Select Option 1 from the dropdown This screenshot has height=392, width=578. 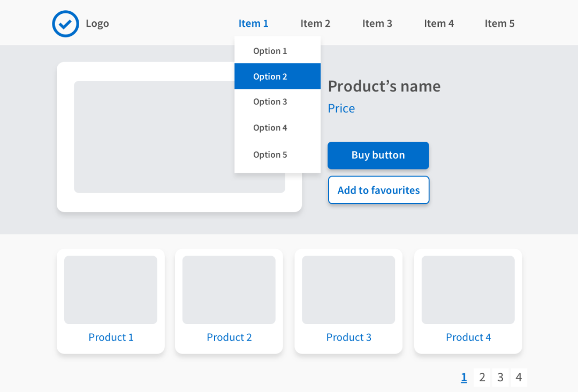pyautogui.click(x=278, y=51)
